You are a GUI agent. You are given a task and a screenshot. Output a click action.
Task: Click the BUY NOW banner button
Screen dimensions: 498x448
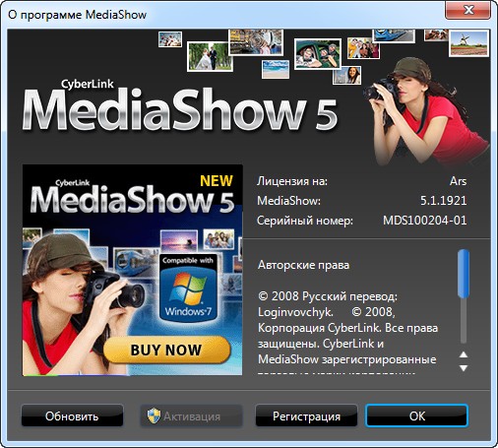166,350
